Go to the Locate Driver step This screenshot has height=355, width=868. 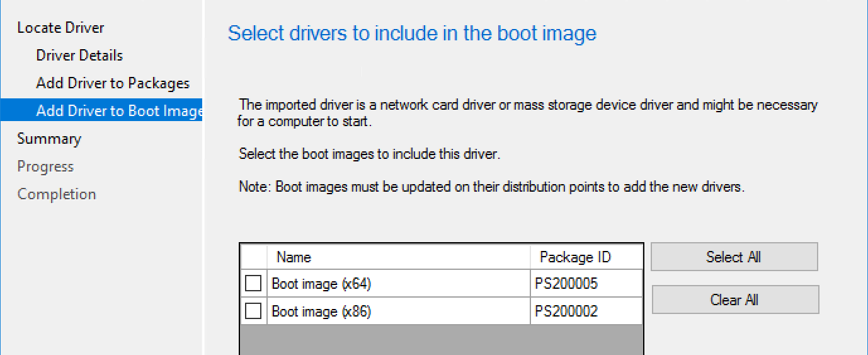pyautogui.click(x=60, y=28)
